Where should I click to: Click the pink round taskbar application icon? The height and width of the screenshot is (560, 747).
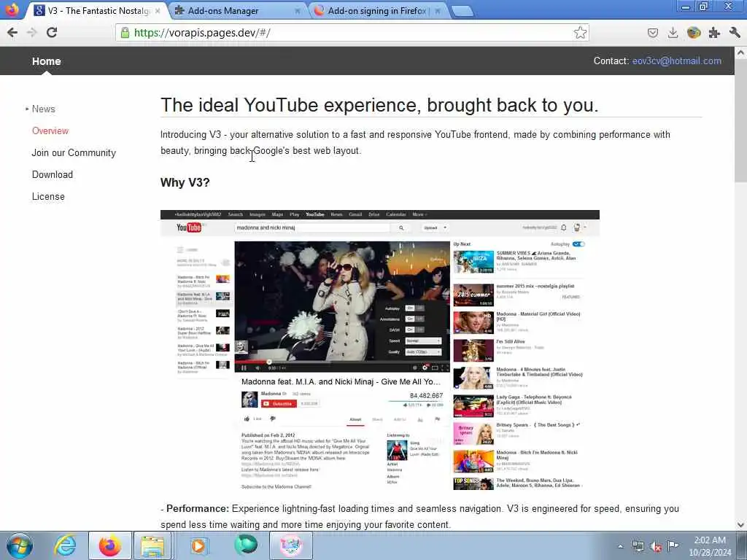pos(291,545)
